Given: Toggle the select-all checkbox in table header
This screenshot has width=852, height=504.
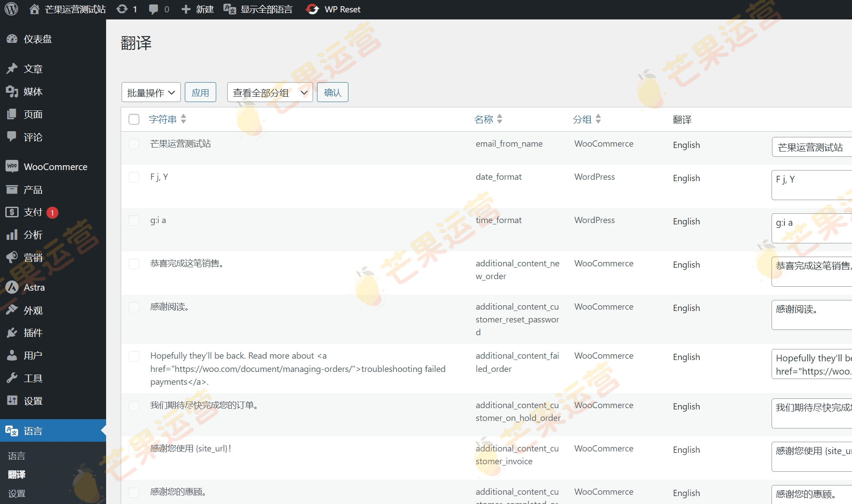Looking at the screenshot, I should pos(134,119).
